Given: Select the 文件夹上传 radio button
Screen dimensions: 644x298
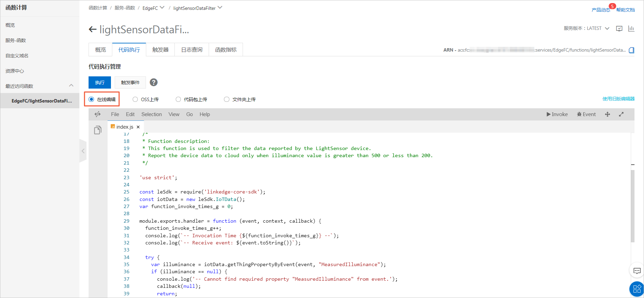Looking at the screenshot, I should 227,99.
